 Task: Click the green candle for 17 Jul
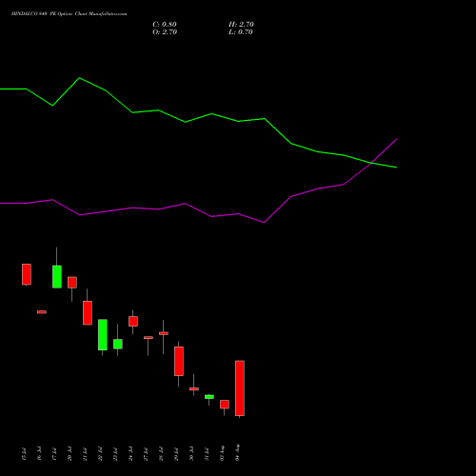click(57, 277)
